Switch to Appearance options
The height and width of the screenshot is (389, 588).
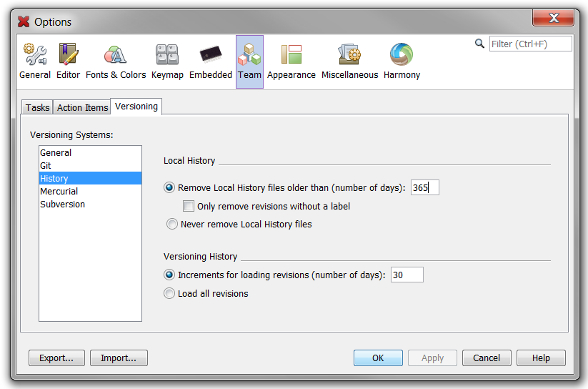tap(291, 61)
